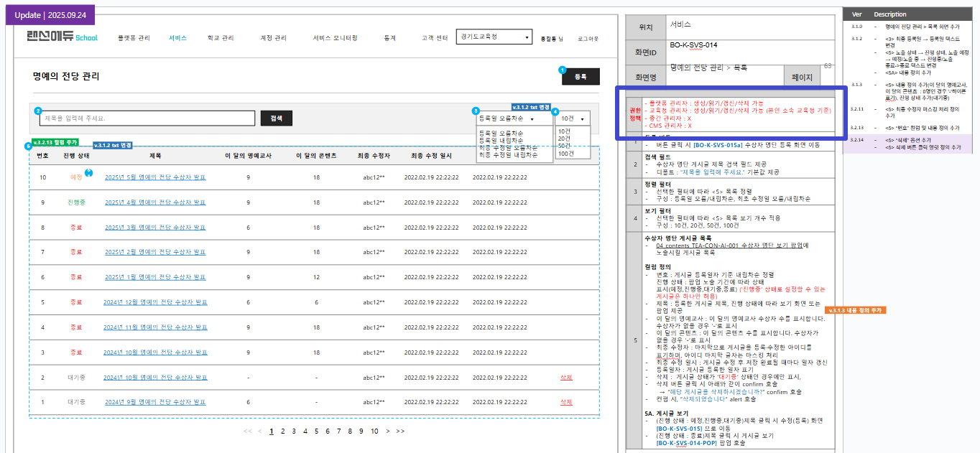Expand the 등록일 오름차순 sort dropdown
This screenshot has width=980, height=453.
pos(514,119)
